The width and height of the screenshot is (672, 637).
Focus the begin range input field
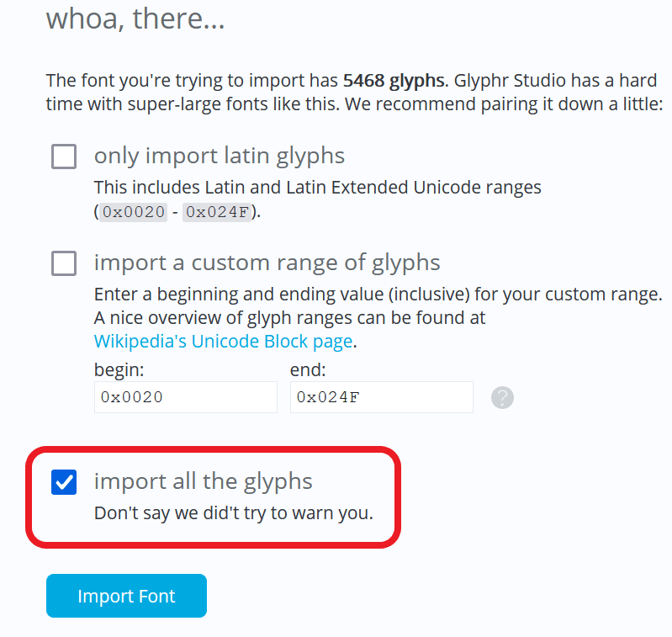point(185,397)
